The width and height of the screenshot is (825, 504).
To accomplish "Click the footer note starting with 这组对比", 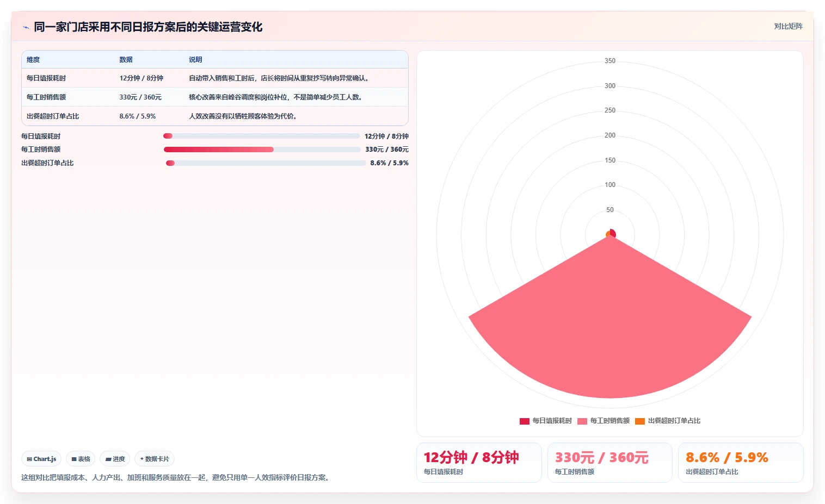I will (176, 477).
